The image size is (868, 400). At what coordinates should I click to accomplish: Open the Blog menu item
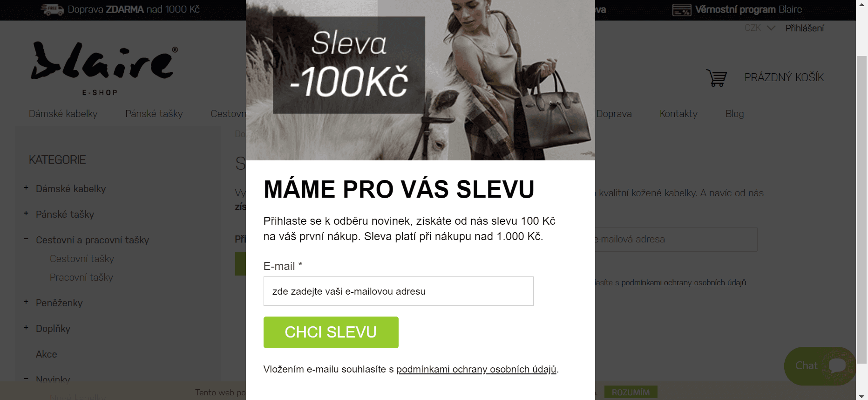pos(734,114)
